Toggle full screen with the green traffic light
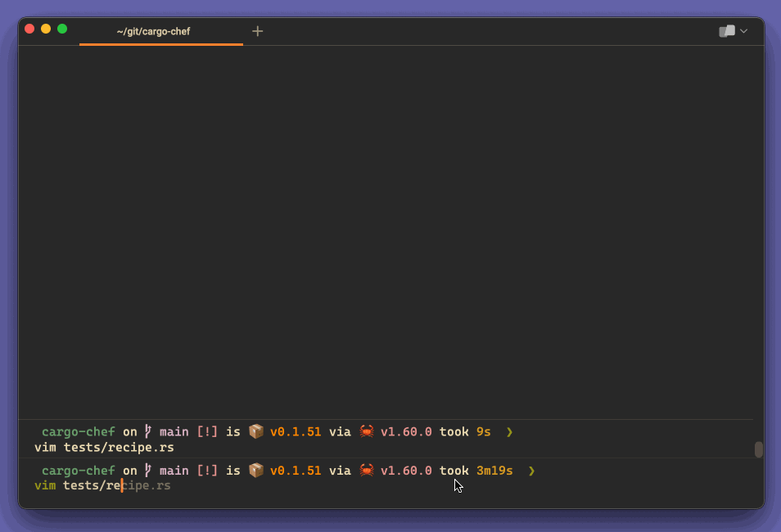The image size is (781, 532). (61, 28)
